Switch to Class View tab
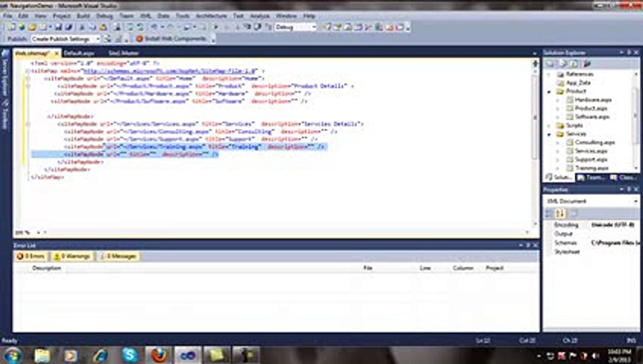Screen dimensions: 643x364 [623, 178]
